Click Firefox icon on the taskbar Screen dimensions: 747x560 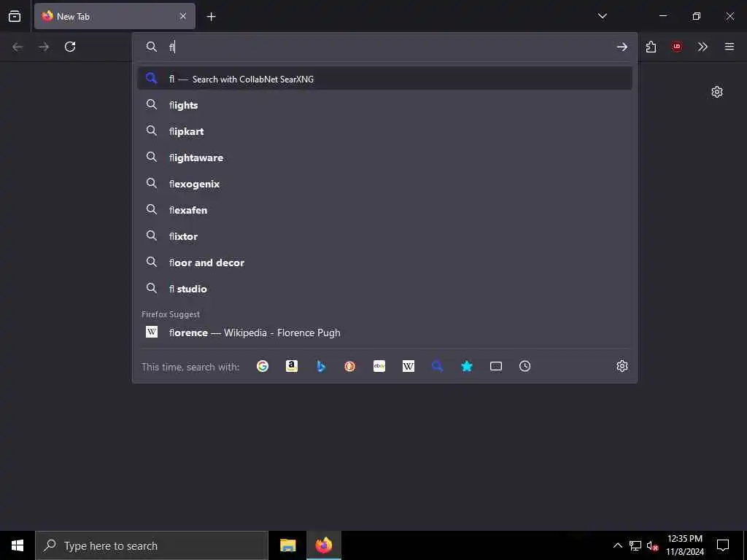pos(323,545)
